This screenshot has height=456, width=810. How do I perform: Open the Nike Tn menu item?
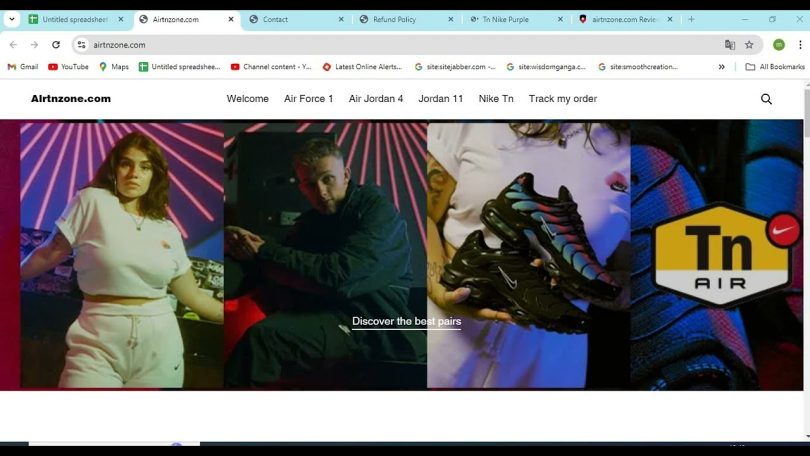click(x=496, y=99)
